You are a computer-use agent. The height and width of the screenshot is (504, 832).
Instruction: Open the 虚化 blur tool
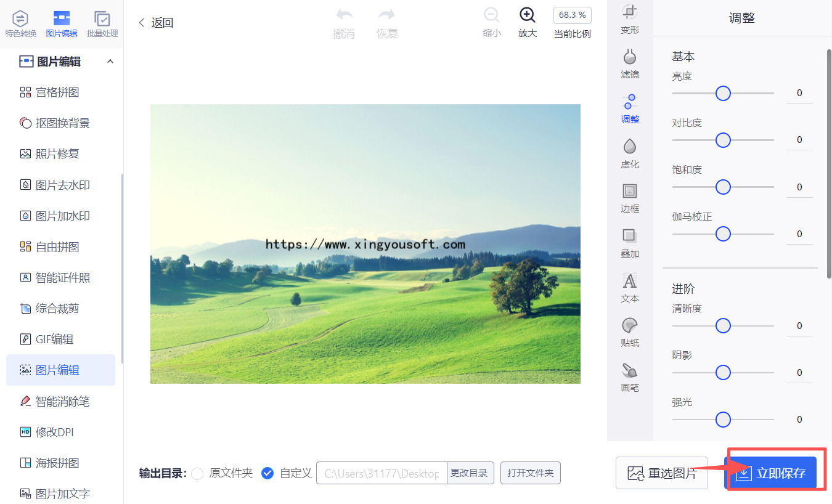[630, 153]
